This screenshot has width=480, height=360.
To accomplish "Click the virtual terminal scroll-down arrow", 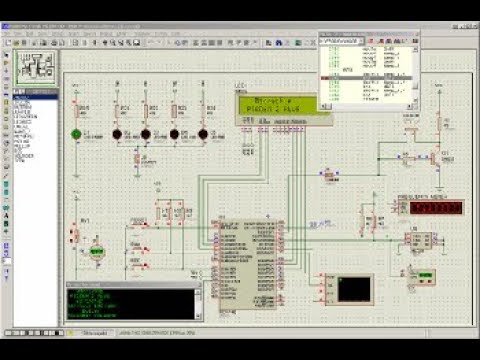I will 198,315.
